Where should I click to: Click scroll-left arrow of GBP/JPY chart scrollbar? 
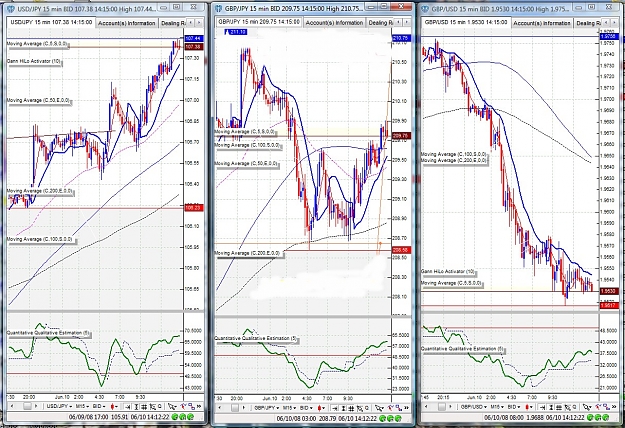click(x=220, y=408)
